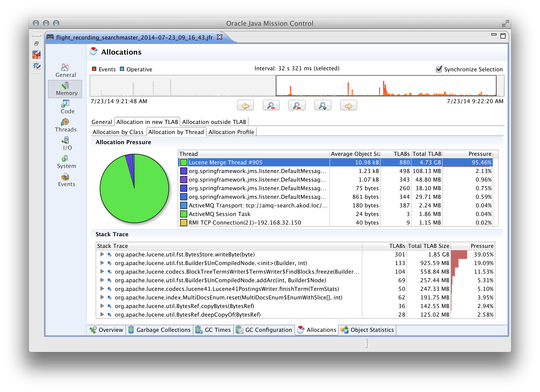Sort by the Total TLAB column header
Viewport: 540px width, 392px height.
[427, 154]
